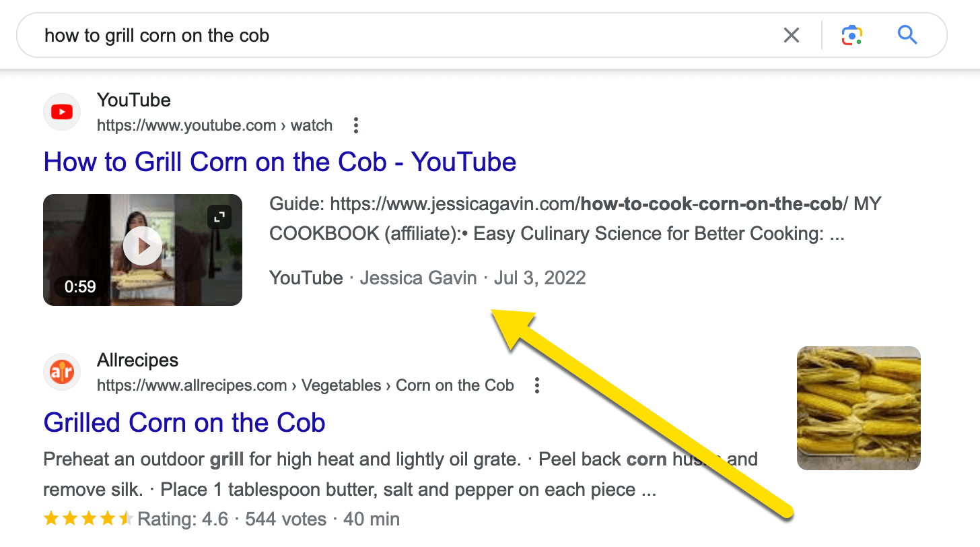Click inside the search query text field
Image resolution: width=980 pixels, height=547 pixels.
(404, 35)
